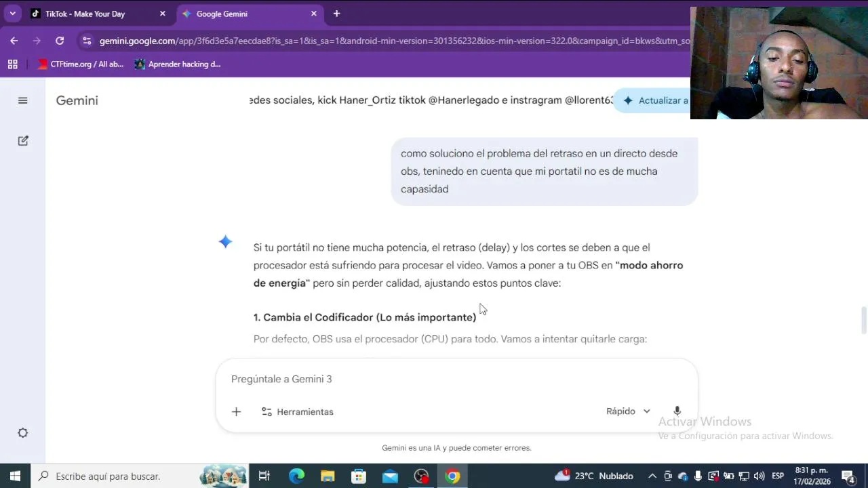Open the Chrome apps grid shortcut
The image size is (868, 488).
click(12, 64)
